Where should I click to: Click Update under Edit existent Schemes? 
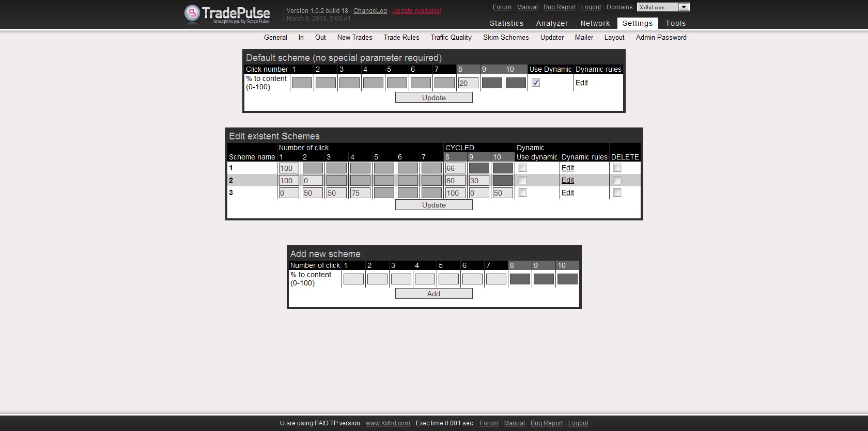[433, 205]
